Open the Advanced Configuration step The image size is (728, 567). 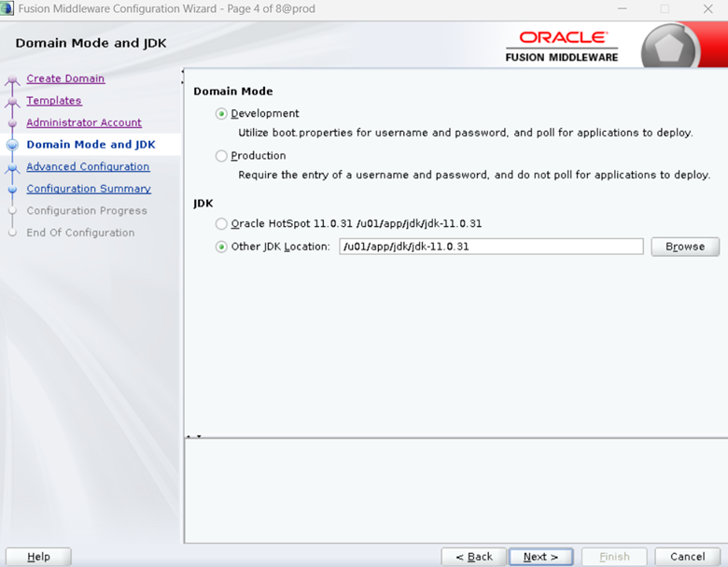[88, 166]
